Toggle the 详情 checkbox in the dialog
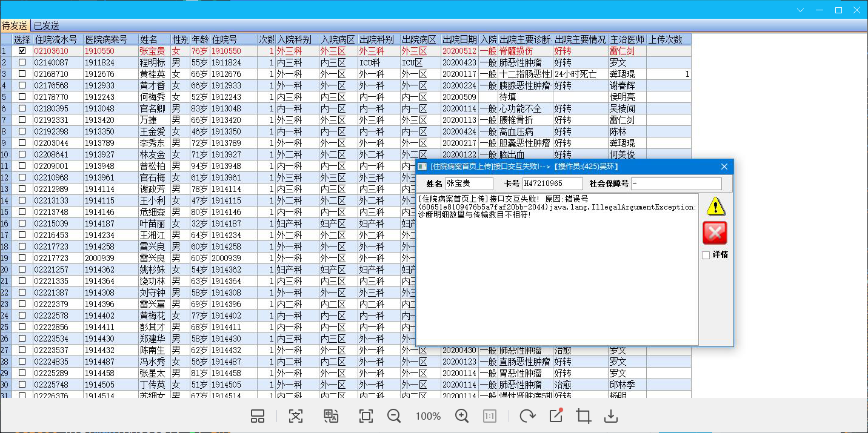 tap(706, 255)
